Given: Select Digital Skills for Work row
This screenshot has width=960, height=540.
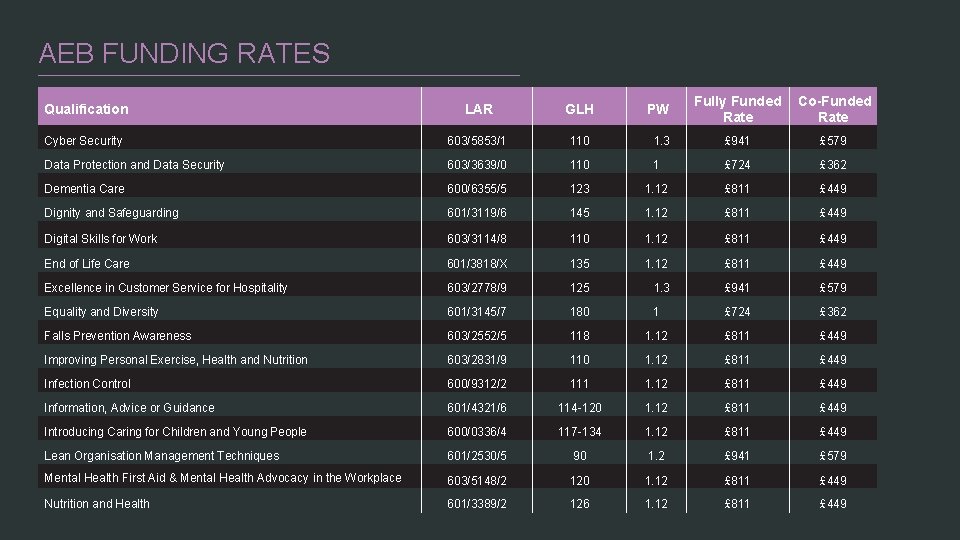Looking at the screenshot, I should tap(101, 239).
